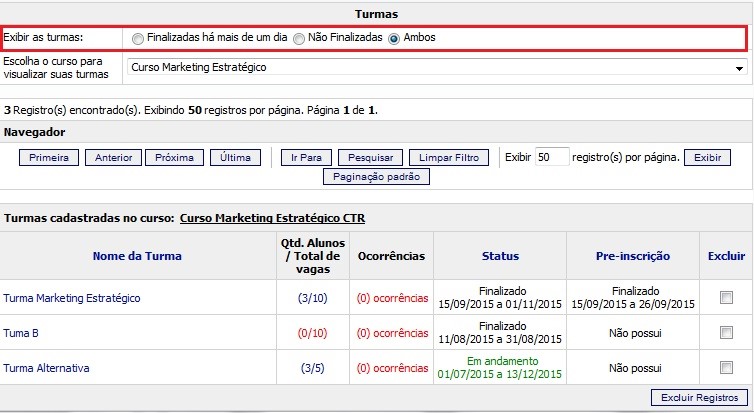
Task: Go to Anterior page
Action: pos(113,158)
